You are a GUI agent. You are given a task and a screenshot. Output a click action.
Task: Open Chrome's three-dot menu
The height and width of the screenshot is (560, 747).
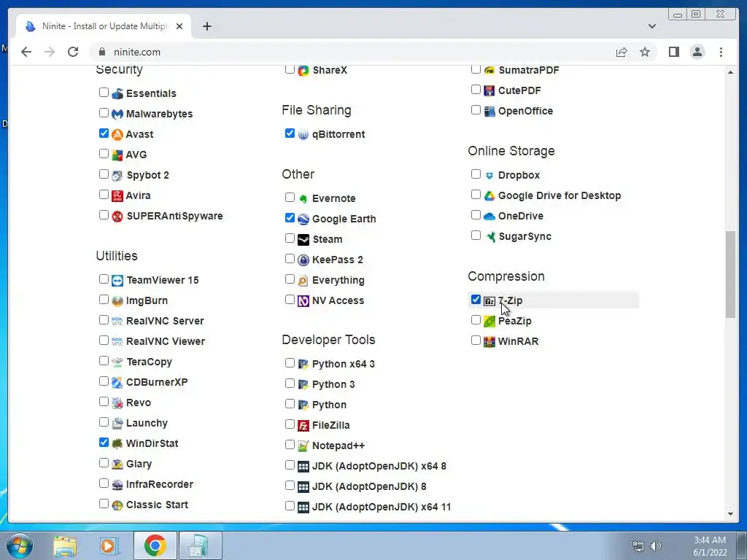click(721, 52)
